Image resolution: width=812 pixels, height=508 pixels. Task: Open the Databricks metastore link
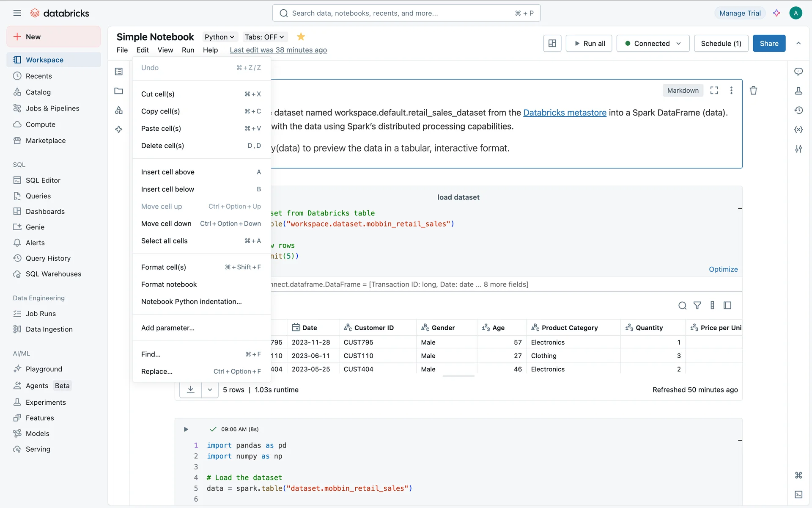coord(565,113)
